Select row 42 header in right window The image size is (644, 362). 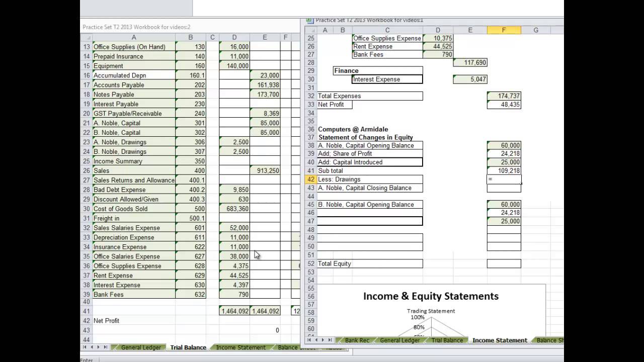[310, 179]
